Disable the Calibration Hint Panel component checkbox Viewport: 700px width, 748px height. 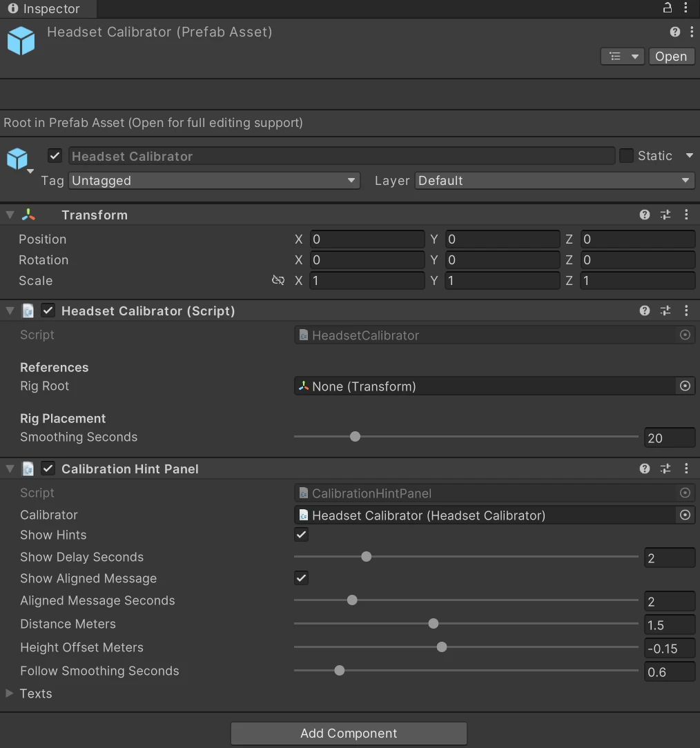tap(48, 469)
